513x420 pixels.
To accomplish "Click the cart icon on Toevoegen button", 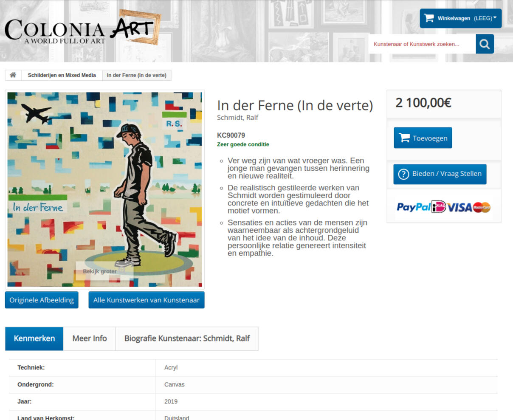I will [x=405, y=138].
